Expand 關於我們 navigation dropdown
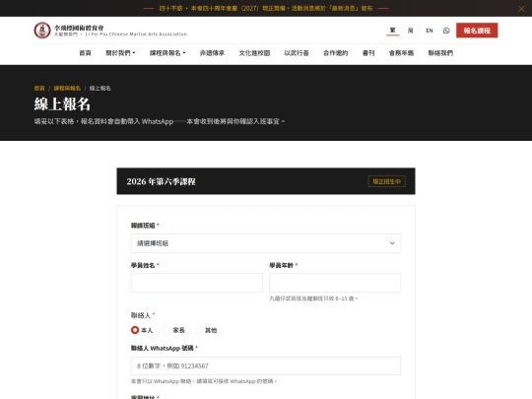Image resolution: width=532 pixels, height=399 pixels. point(120,53)
